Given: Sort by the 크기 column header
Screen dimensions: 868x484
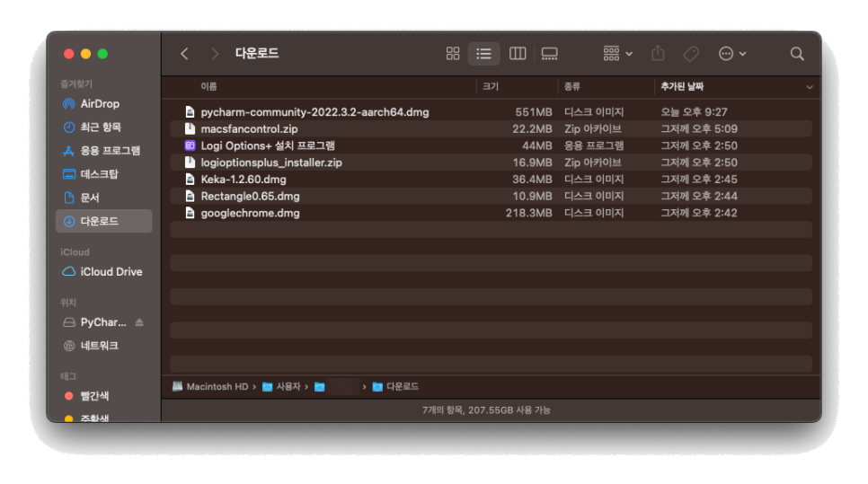Looking at the screenshot, I should click(491, 87).
